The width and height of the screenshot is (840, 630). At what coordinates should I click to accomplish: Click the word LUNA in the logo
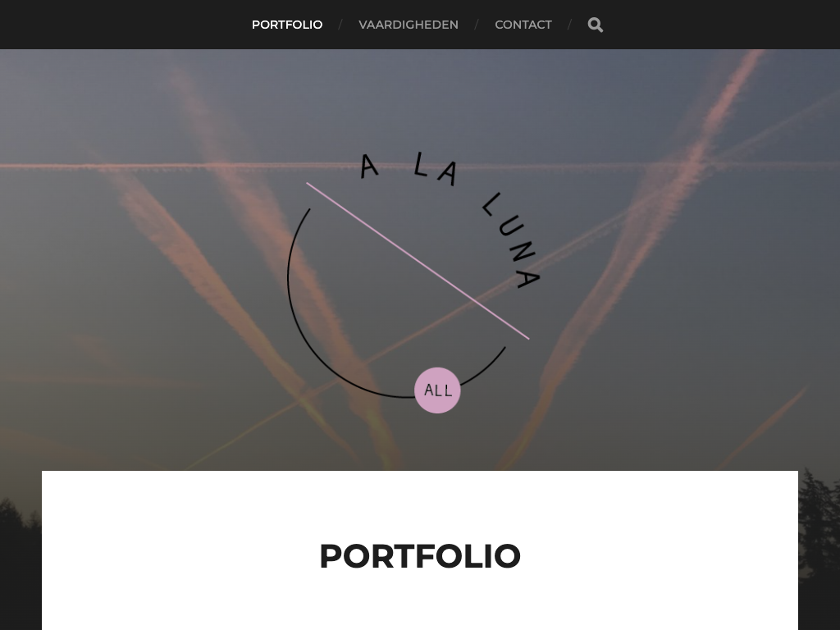coord(512,241)
